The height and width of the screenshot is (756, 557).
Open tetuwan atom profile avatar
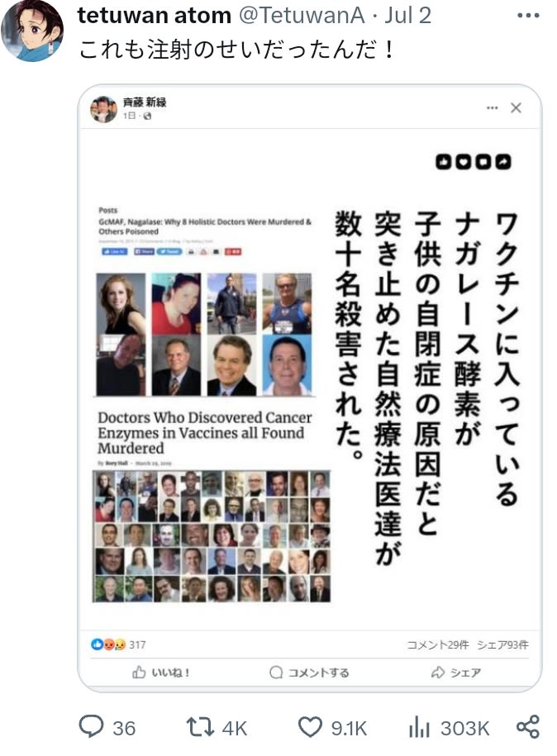[33, 31]
